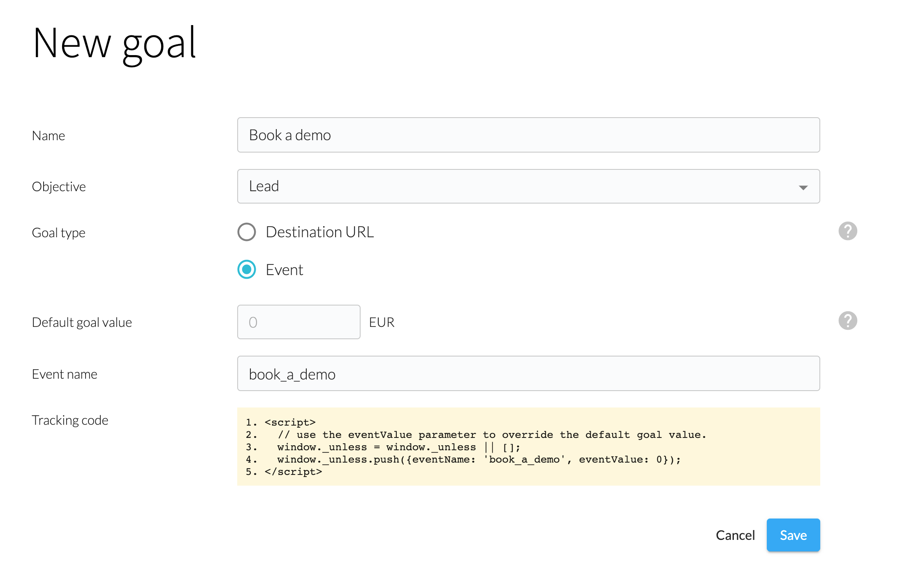Focus the Name field with Book a demo
Screen dimensions: 907x588
coord(528,135)
